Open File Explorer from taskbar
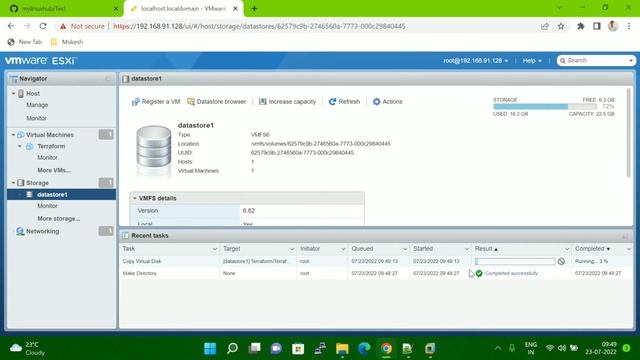Viewport: 640px width, 360px height. pos(342,349)
